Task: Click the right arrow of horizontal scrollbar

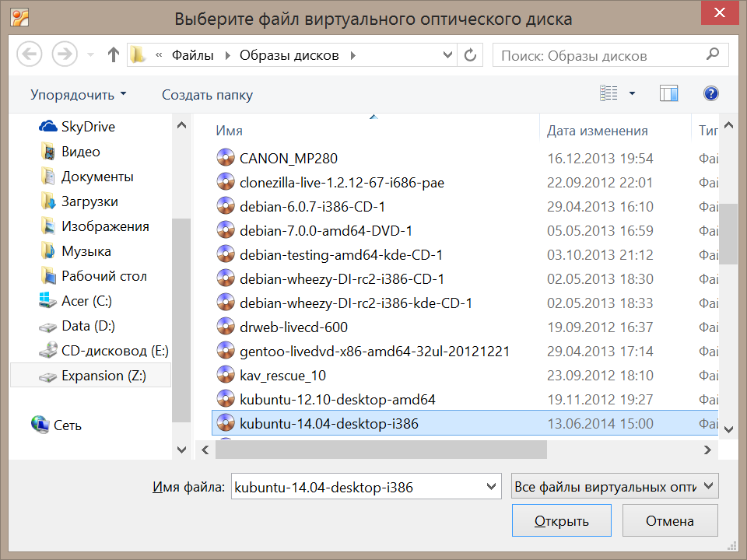Action: [707, 450]
